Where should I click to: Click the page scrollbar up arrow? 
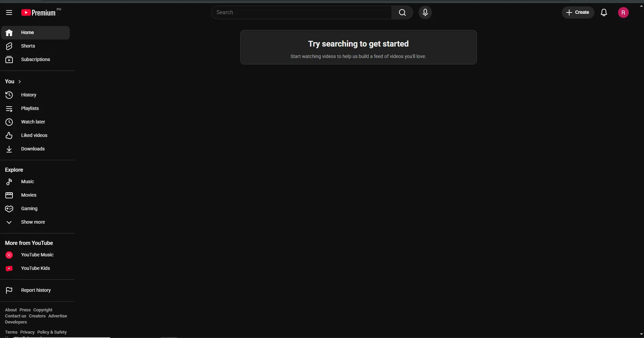(x=641, y=6)
